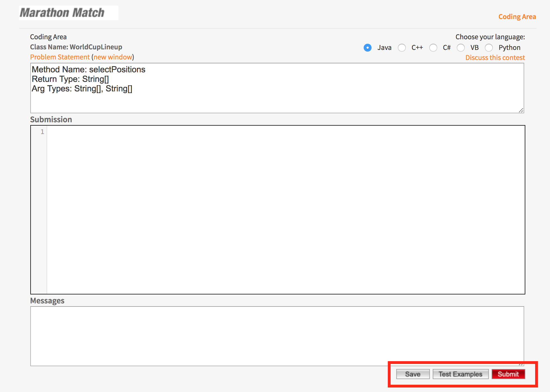Grab the method info box resize handle
Image resolution: width=550 pixels, height=392 pixels.
[x=521, y=110]
